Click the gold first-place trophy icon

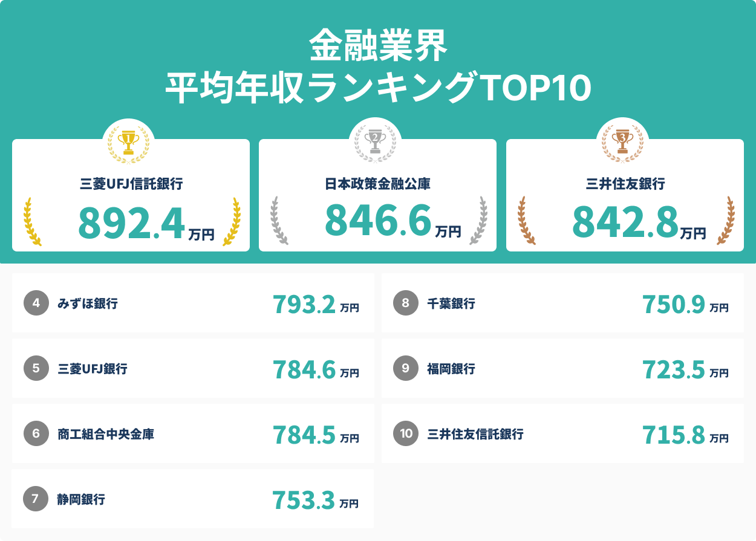[128, 143]
